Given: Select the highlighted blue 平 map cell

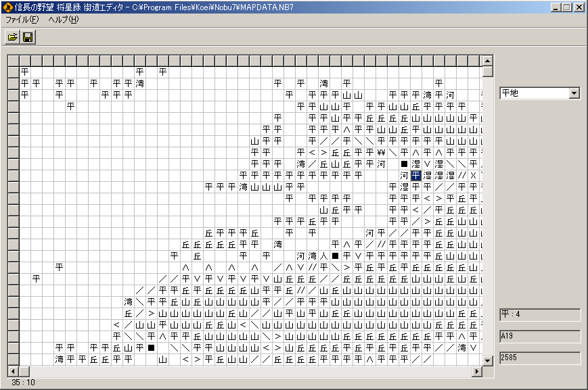Looking at the screenshot, I should coord(416,175).
